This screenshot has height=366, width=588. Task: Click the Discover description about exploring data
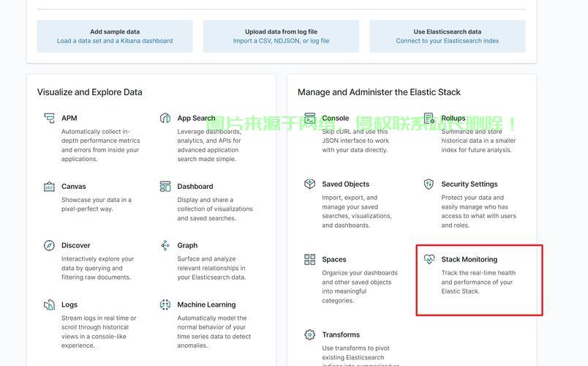(97, 268)
